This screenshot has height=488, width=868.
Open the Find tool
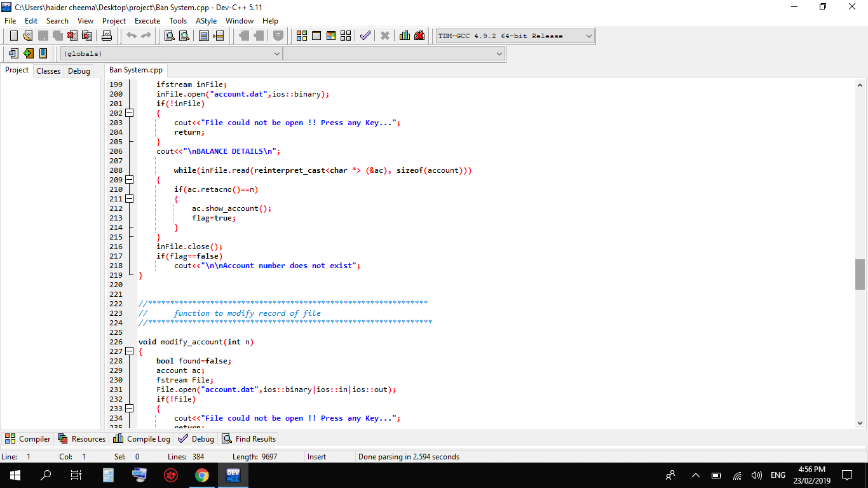click(x=170, y=36)
